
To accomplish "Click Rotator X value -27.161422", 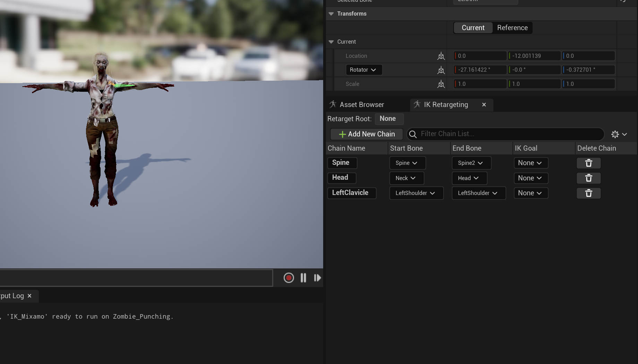I will pos(480,70).
